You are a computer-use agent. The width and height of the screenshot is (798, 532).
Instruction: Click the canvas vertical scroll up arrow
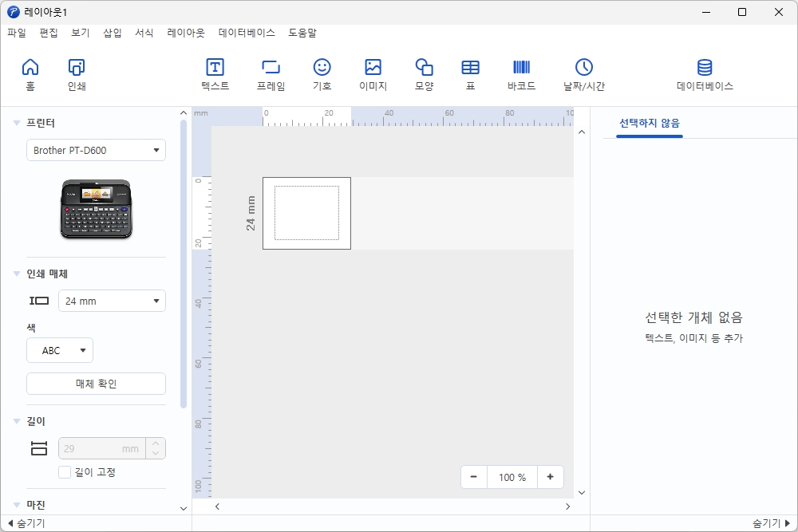582,132
